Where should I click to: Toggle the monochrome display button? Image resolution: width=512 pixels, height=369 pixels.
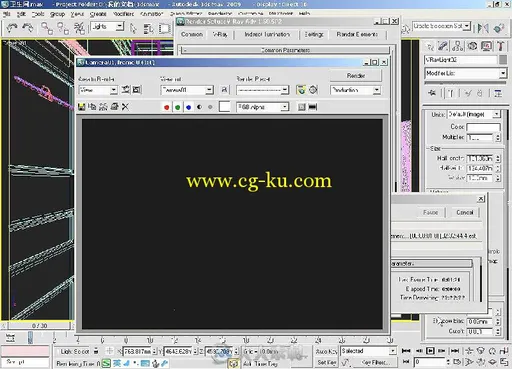[210, 107]
